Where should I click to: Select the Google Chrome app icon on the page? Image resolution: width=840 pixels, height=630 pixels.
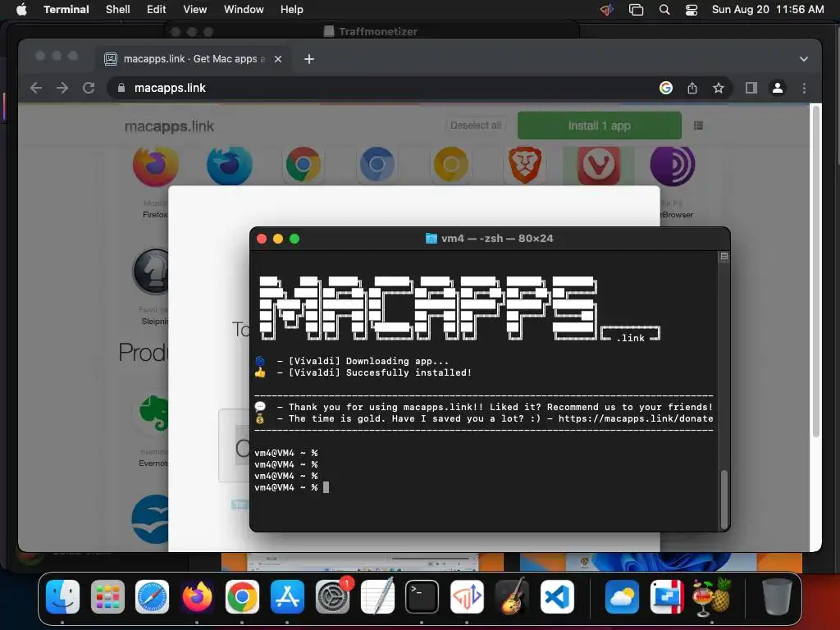click(304, 165)
